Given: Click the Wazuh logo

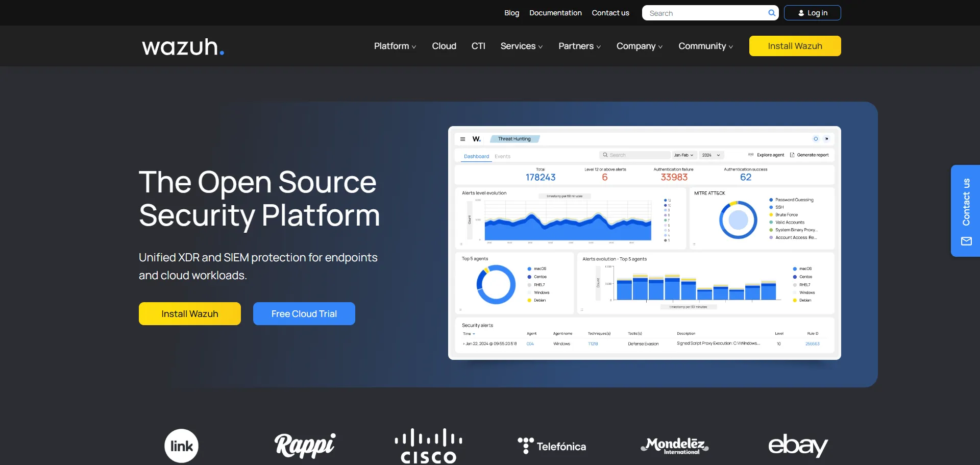Looking at the screenshot, I should (183, 46).
